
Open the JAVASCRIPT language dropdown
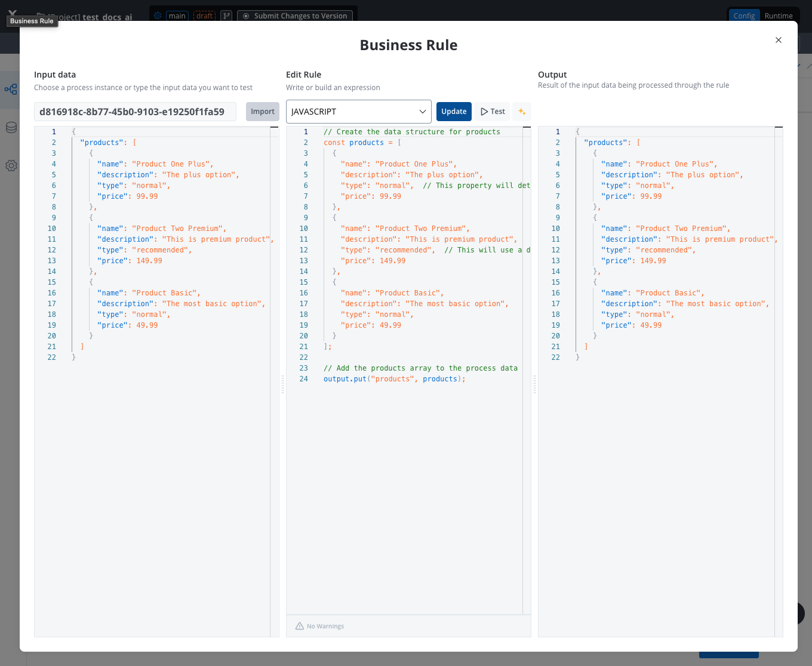point(359,112)
